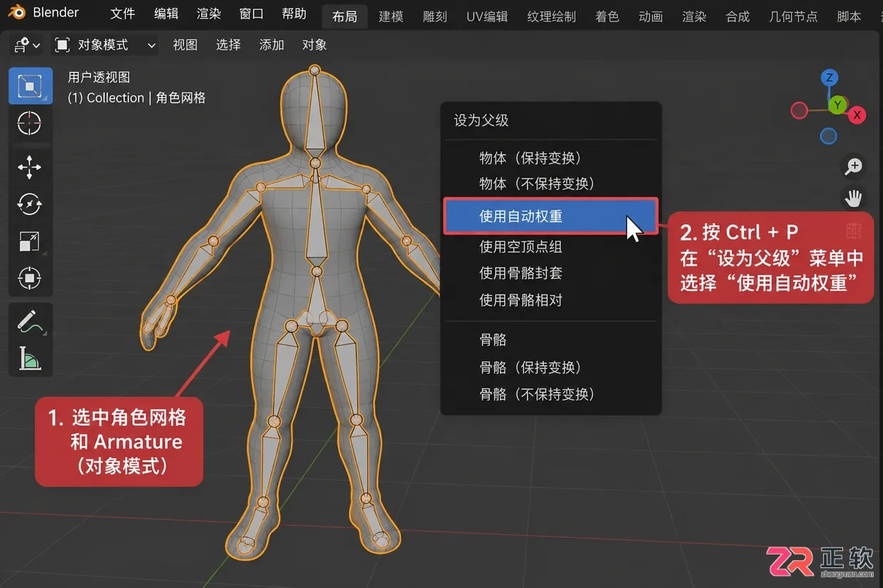Open the 帮助 menu

click(x=294, y=14)
